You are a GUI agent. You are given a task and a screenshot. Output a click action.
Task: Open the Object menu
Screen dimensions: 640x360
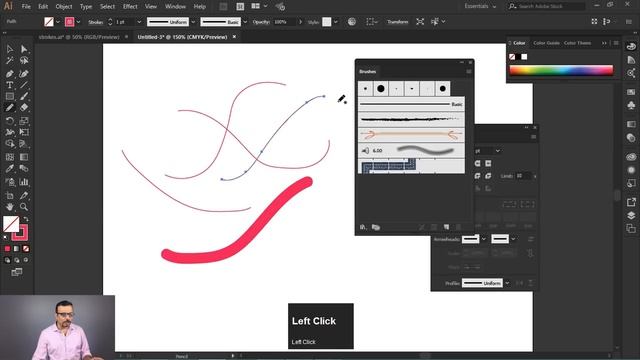[64, 7]
